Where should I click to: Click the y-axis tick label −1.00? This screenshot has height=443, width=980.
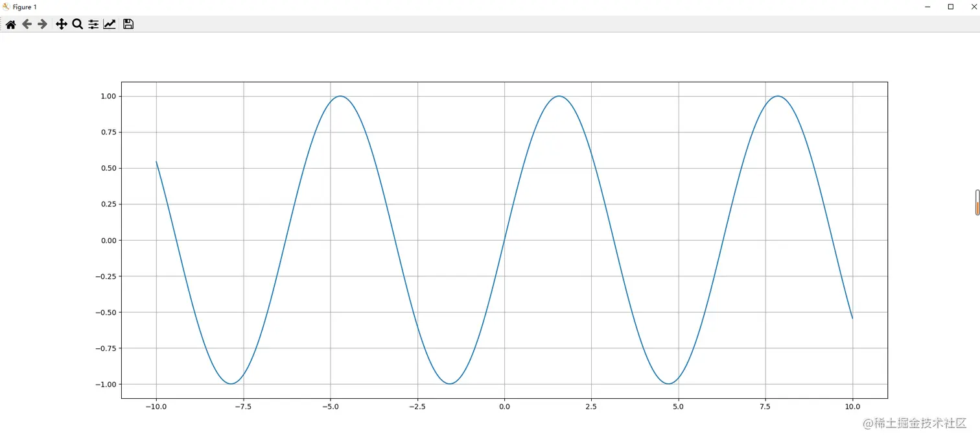pos(105,384)
